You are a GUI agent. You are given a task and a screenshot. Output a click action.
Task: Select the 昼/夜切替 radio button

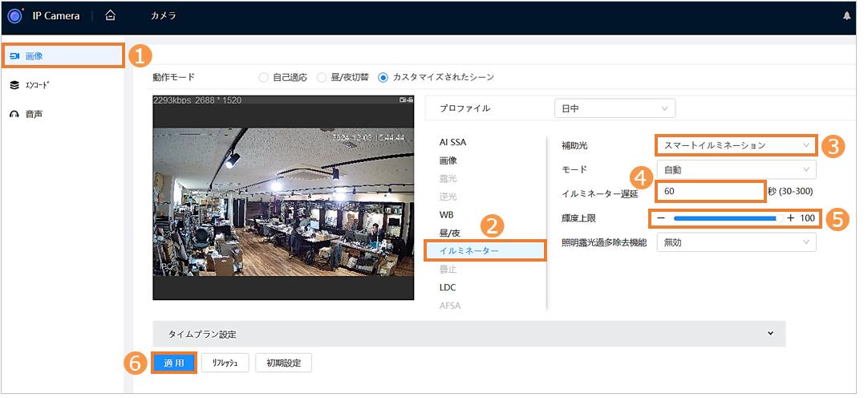pos(322,78)
